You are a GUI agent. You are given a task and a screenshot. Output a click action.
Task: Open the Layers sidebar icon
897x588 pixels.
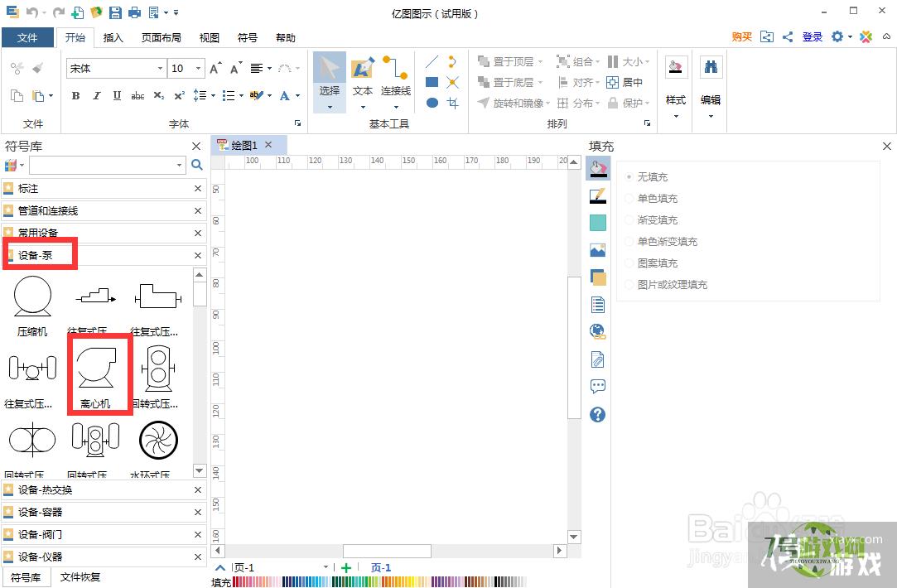[x=598, y=277]
